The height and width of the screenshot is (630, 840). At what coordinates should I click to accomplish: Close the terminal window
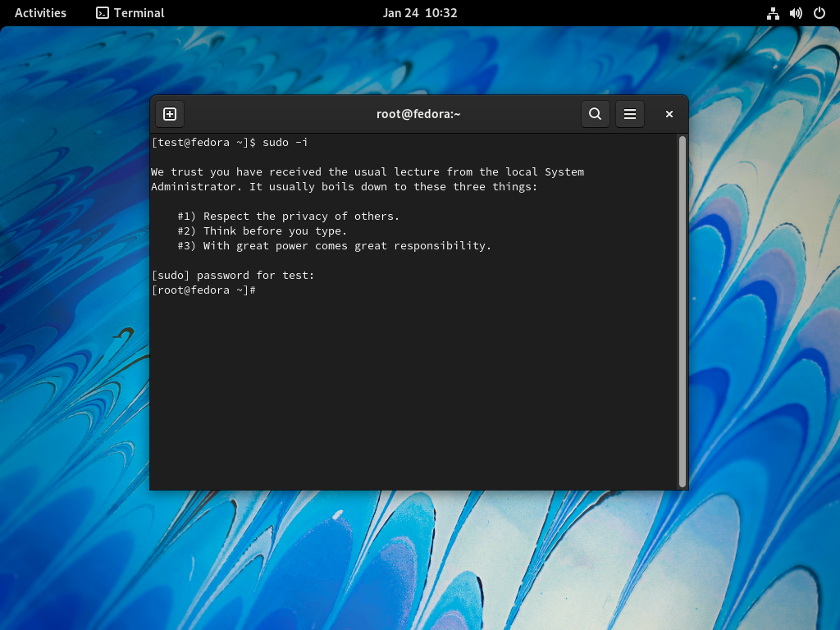pyautogui.click(x=669, y=114)
